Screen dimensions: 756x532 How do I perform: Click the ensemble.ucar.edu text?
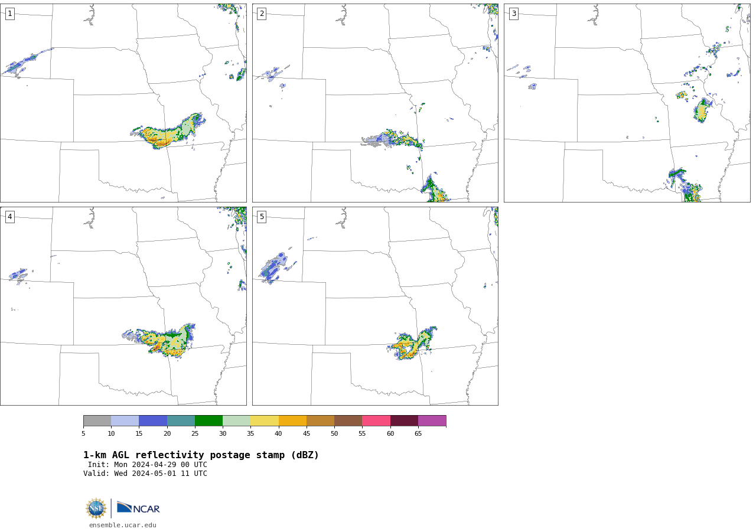[x=123, y=525]
